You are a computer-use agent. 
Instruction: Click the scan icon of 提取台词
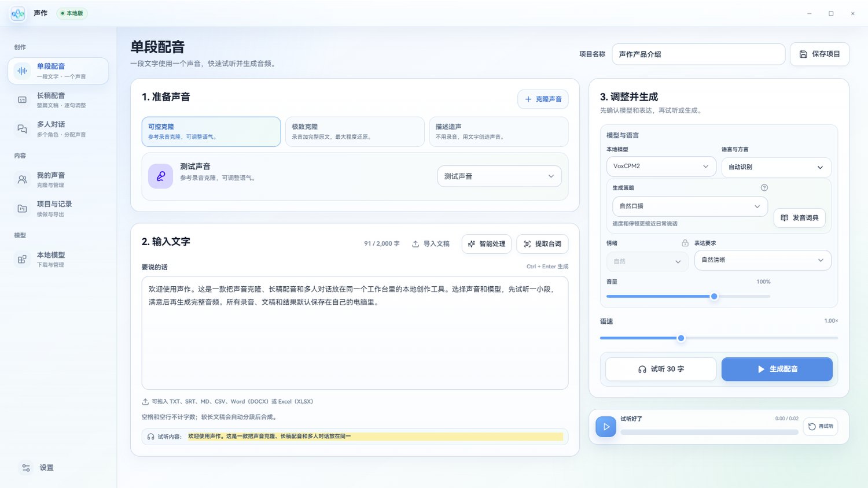[x=527, y=244]
